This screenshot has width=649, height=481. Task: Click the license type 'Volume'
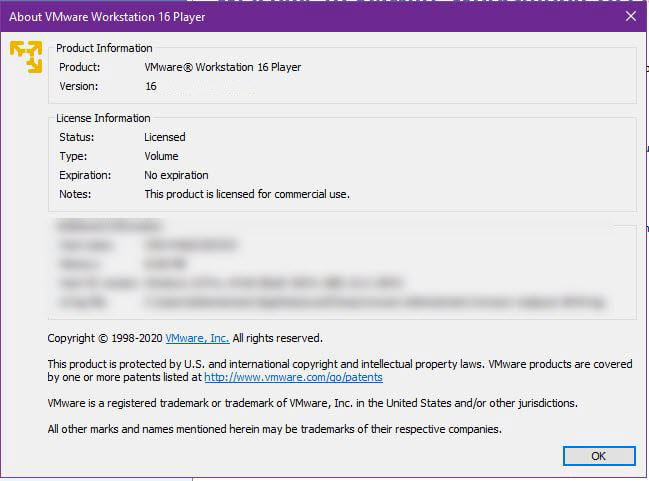161,156
